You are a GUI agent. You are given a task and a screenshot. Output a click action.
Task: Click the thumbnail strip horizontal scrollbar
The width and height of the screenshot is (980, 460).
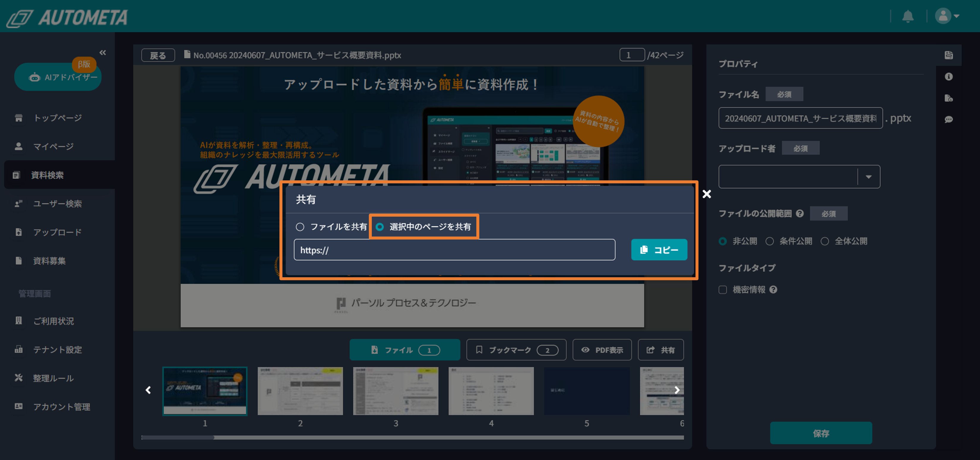click(412, 437)
